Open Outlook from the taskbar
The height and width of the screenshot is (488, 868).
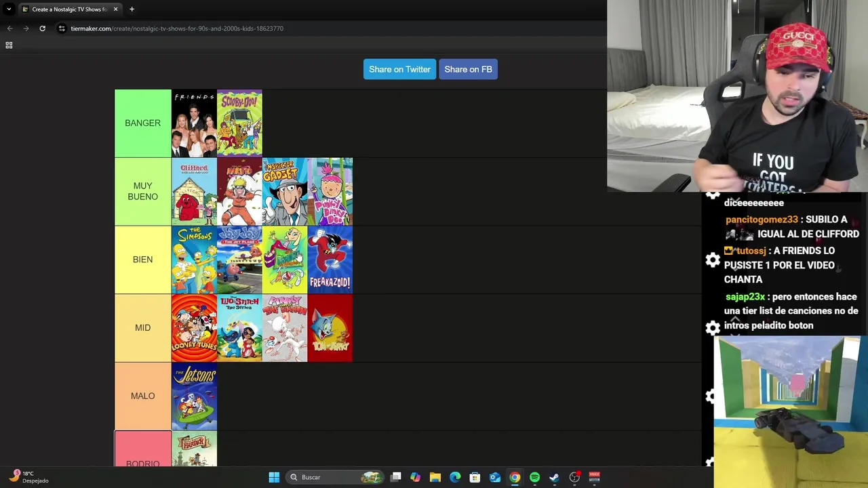tap(495, 477)
